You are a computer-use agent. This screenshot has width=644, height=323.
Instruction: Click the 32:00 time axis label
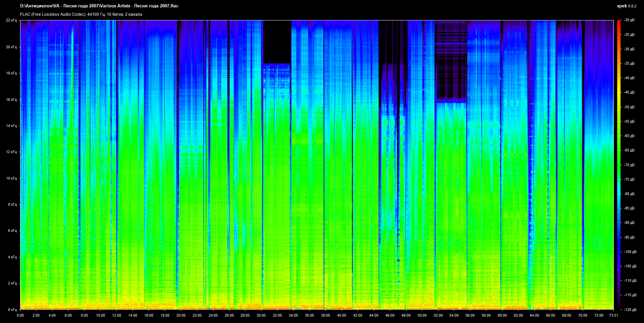click(277, 315)
